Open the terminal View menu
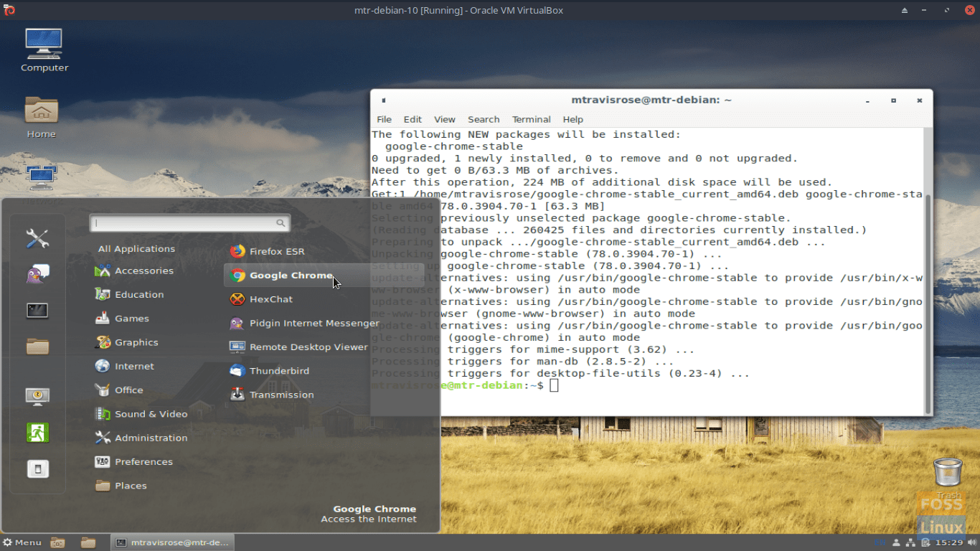Viewport: 980px width, 551px height. pyautogui.click(x=445, y=120)
